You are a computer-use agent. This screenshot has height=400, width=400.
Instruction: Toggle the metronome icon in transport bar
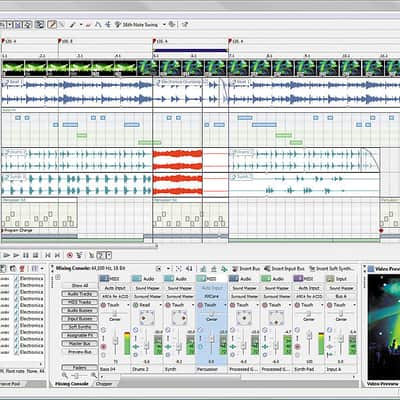pyautogui.click(x=79, y=255)
